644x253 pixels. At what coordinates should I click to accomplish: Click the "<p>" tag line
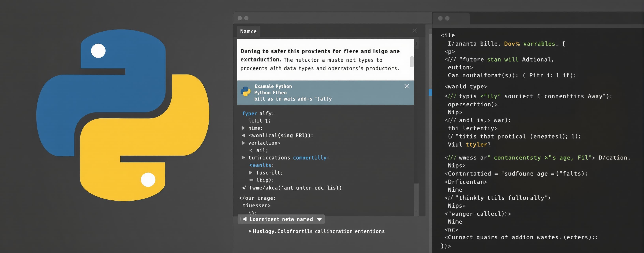pos(449,52)
